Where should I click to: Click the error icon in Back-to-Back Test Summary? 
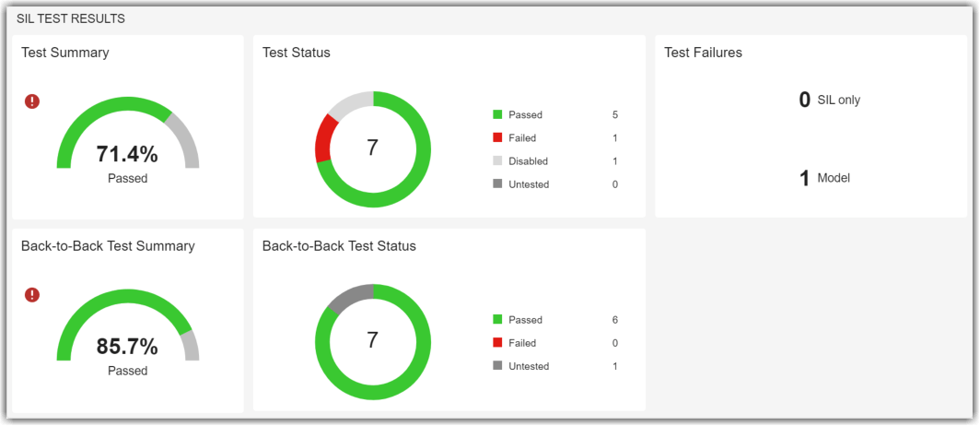[32, 295]
